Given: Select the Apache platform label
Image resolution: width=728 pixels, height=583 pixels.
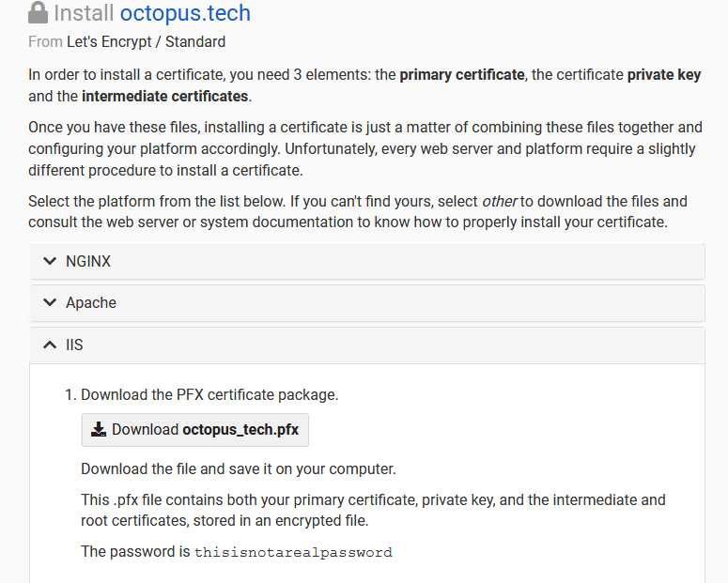Looking at the screenshot, I should [x=91, y=302].
